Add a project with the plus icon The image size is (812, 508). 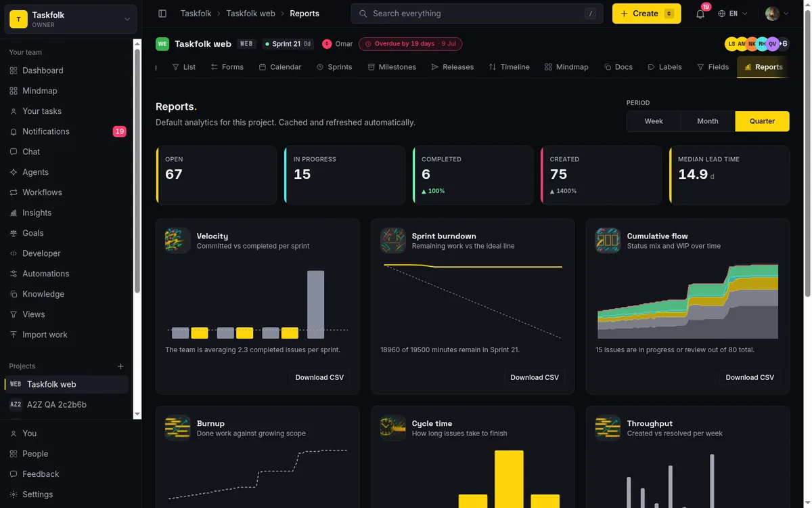point(121,366)
